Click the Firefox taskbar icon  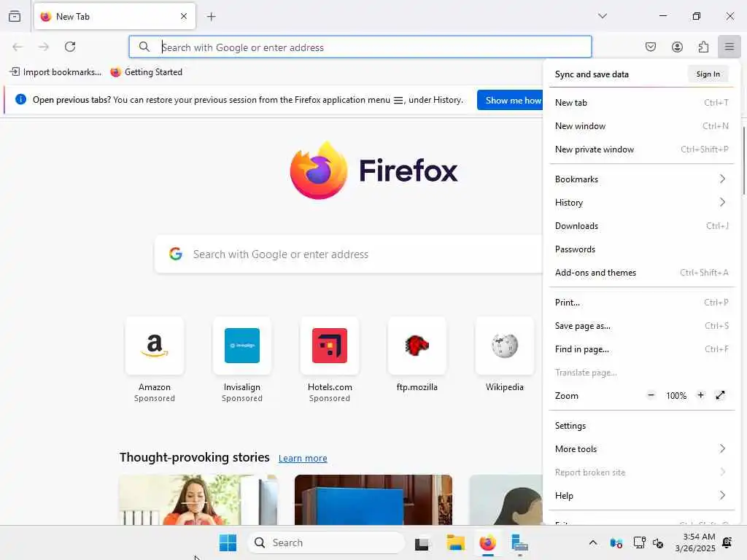click(487, 542)
